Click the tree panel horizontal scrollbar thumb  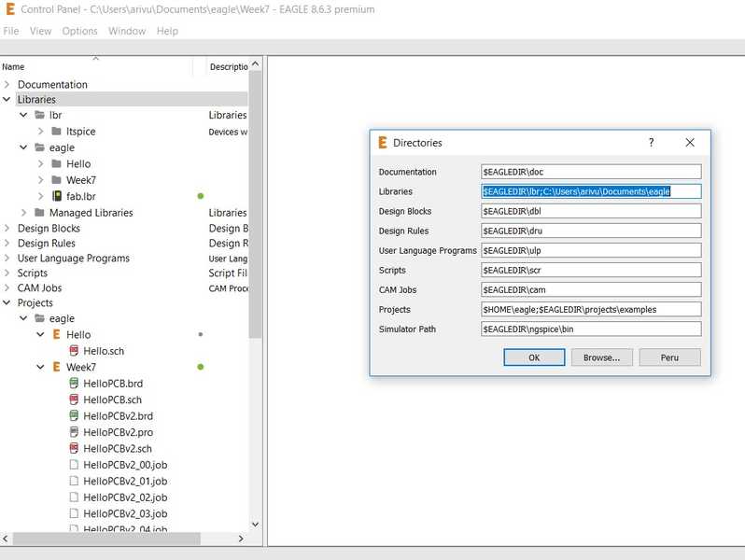tap(106, 539)
